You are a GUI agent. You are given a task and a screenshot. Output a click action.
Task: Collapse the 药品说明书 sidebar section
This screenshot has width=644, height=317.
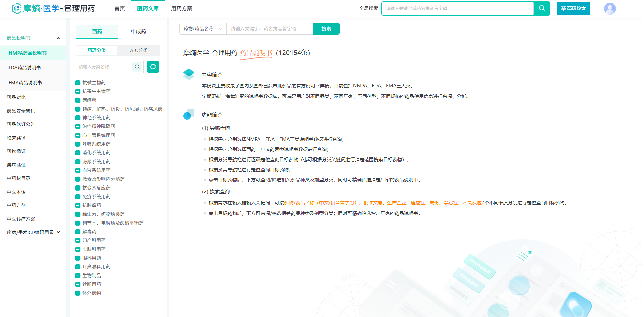(58, 38)
